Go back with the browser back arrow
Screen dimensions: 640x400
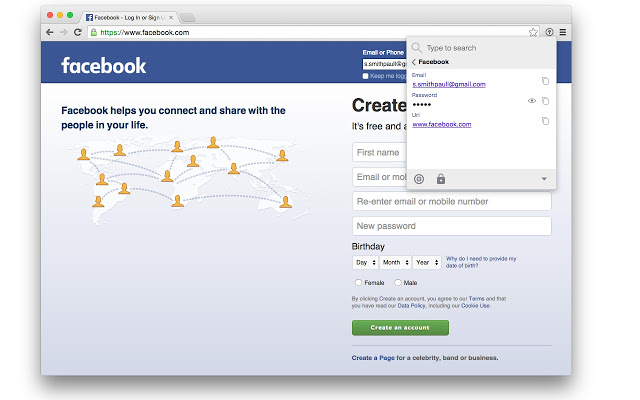pyautogui.click(x=50, y=32)
